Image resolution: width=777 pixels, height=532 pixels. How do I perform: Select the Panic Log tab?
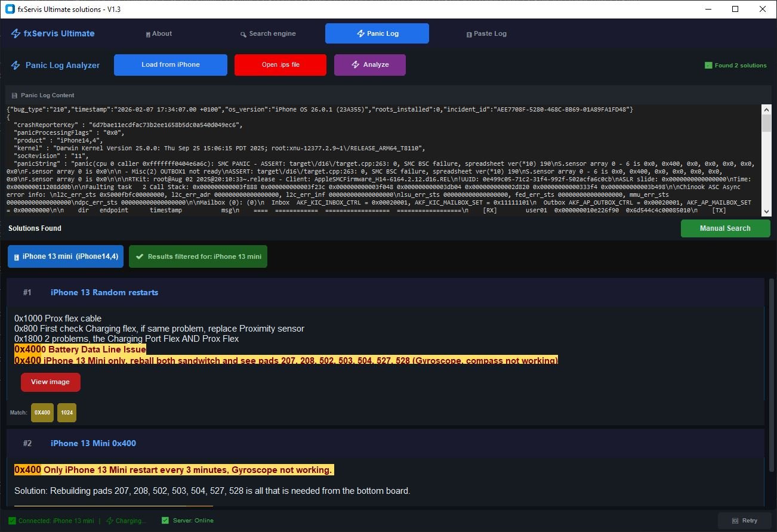tap(377, 33)
